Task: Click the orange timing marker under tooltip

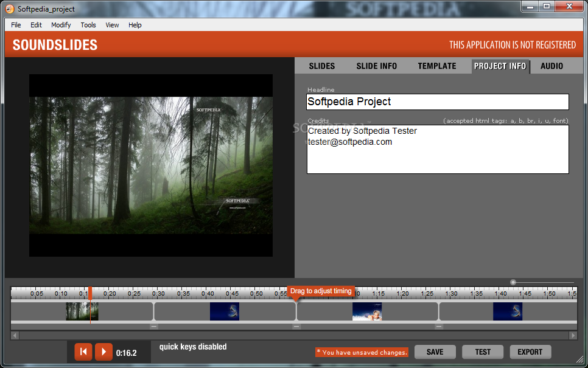Action: (x=296, y=299)
